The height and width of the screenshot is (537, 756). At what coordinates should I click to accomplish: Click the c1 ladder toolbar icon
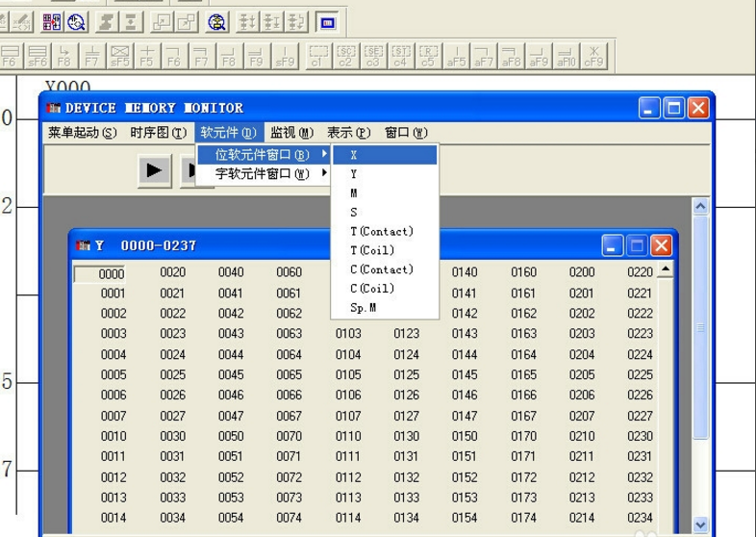pyautogui.click(x=317, y=56)
